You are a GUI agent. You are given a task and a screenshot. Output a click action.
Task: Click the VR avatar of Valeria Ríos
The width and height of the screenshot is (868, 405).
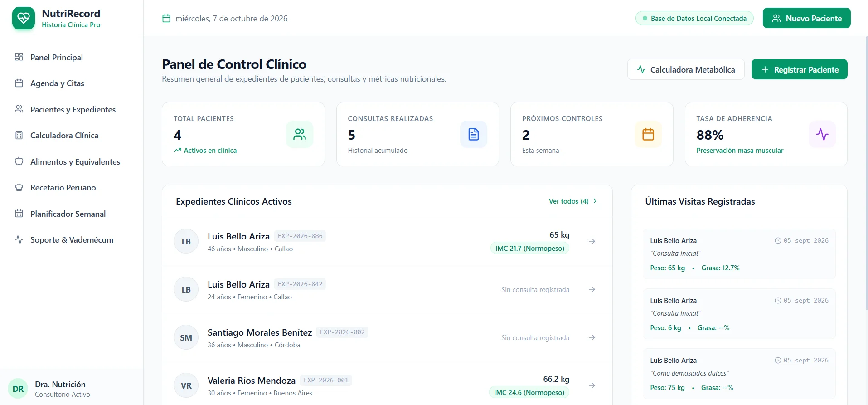point(186,385)
